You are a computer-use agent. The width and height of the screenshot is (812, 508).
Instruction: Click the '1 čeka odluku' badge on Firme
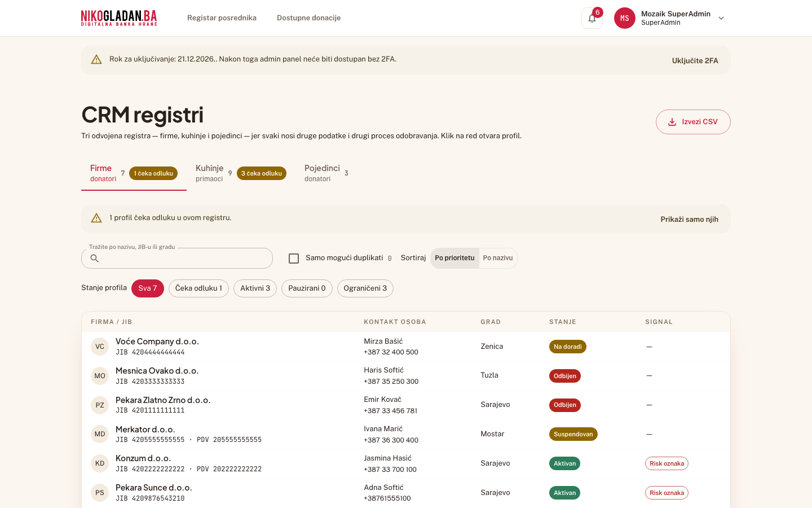click(153, 173)
